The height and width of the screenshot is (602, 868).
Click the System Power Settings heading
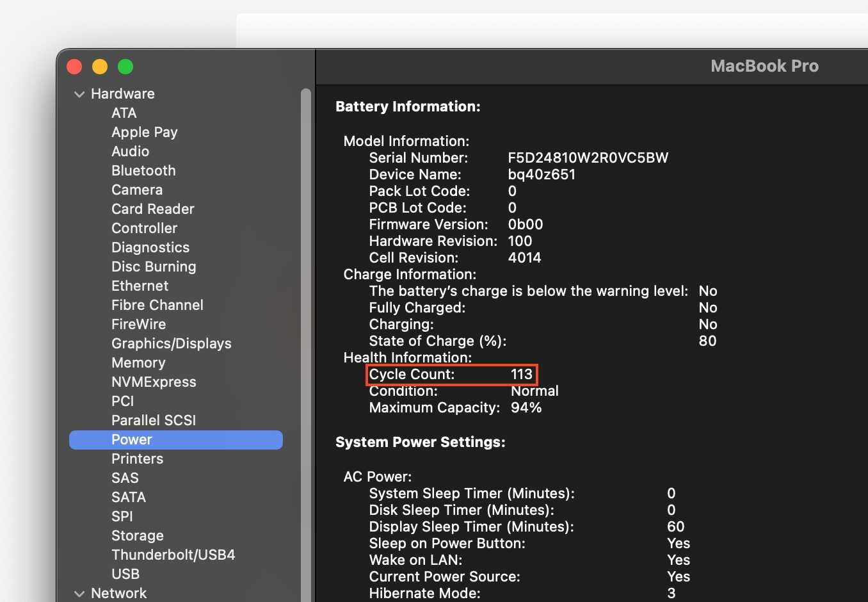(x=421, y=442)
